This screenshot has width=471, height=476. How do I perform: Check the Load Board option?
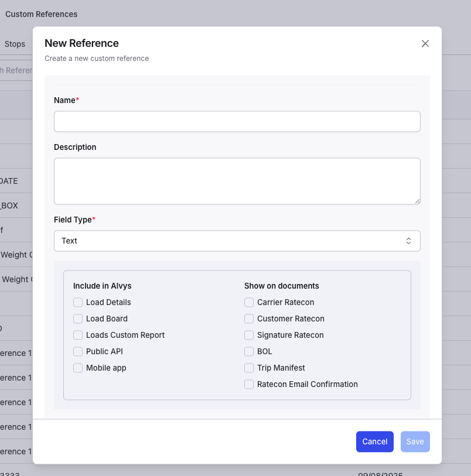point(78,319)
